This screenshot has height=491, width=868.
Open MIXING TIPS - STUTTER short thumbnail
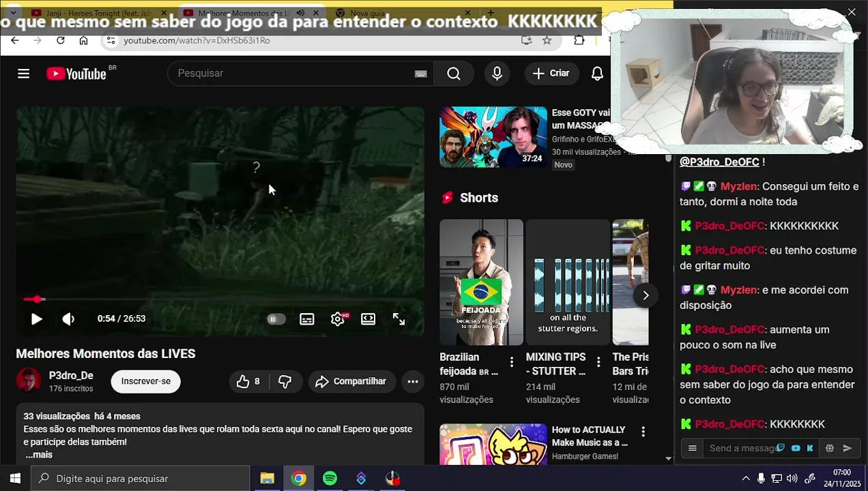tap(568, 282)
